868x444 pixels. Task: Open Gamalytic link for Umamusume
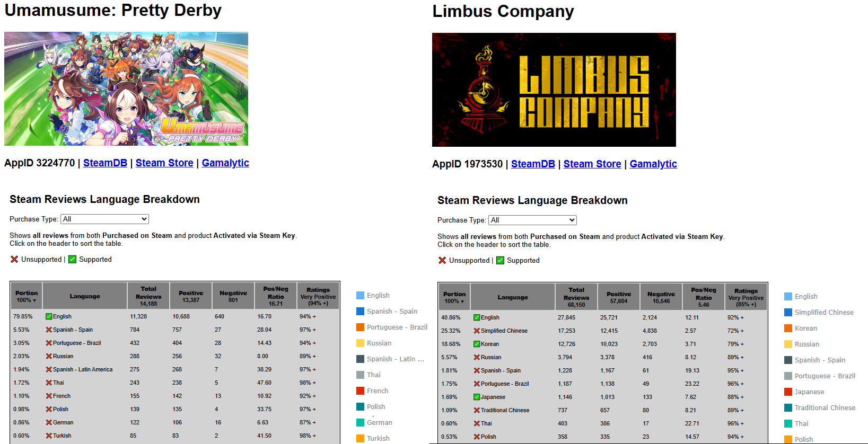(x=225, y=163)
